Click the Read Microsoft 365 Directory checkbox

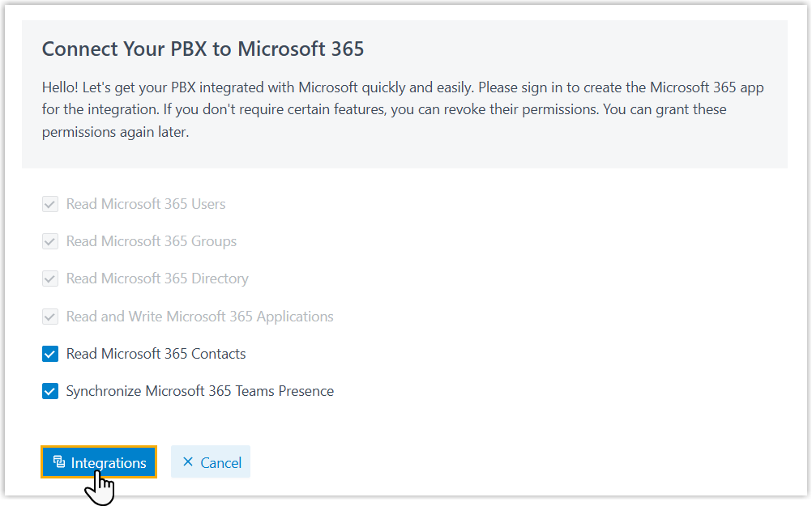tap(50, 279)
